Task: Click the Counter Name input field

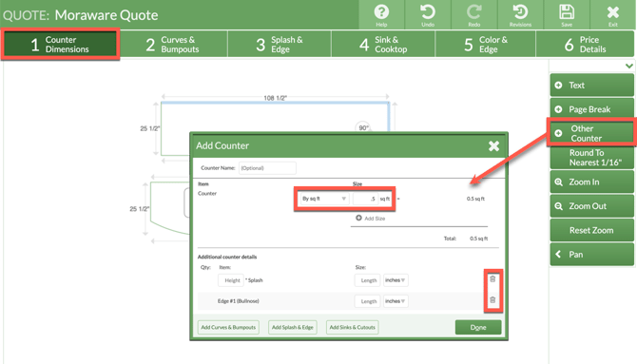Action: (x=267, y=168)
